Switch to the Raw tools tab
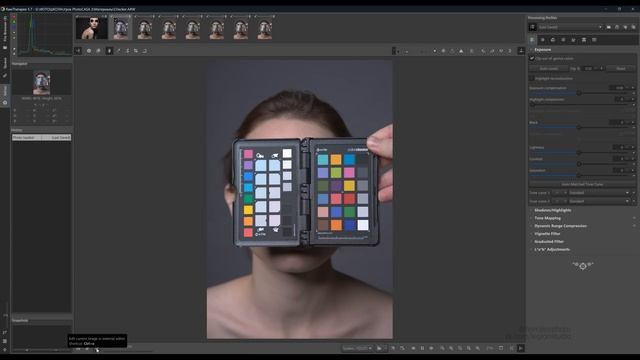 coord(584,40)
